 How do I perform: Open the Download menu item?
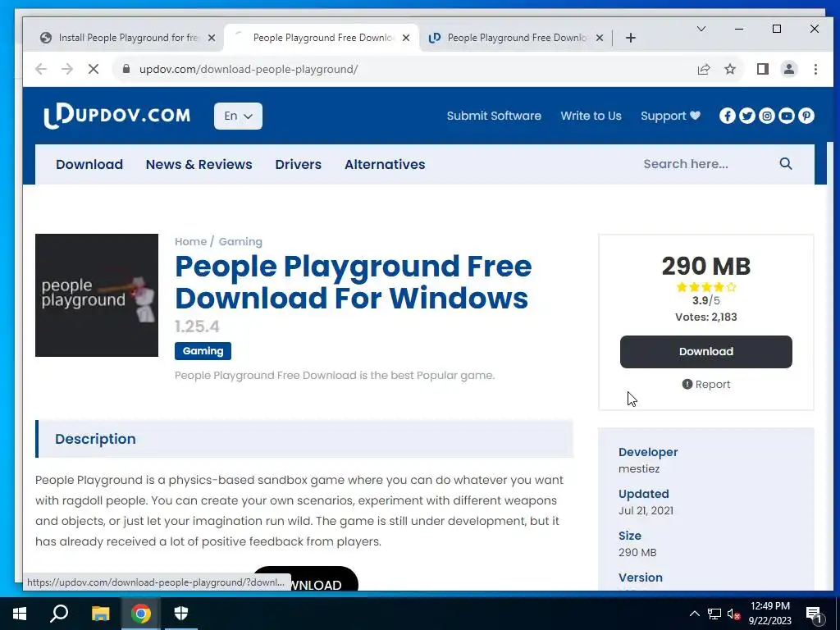point(89,164)
